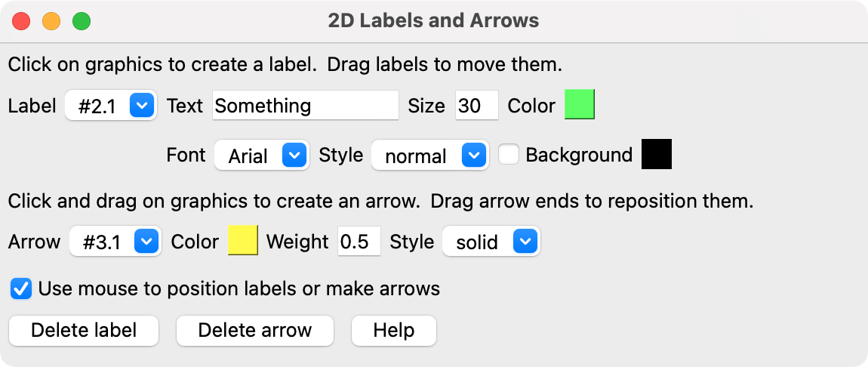This screenshot has width=868, height=367.
Task: Click the arrow Weight field
Action: coord(359,242)
